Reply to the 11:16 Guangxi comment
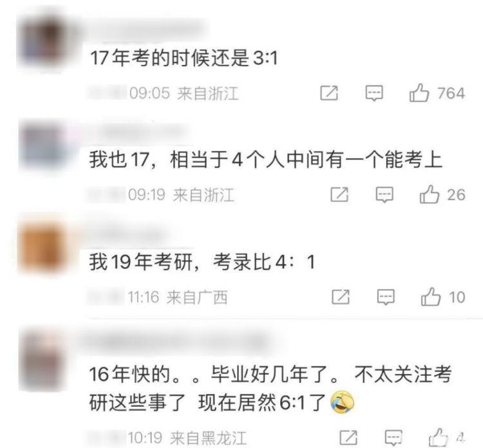 [386, 297]
